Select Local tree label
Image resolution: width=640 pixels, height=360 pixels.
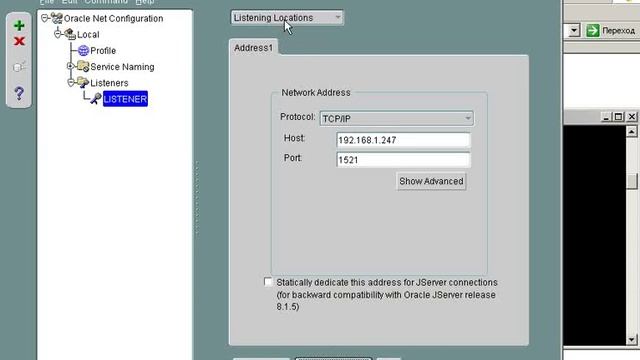88,34
